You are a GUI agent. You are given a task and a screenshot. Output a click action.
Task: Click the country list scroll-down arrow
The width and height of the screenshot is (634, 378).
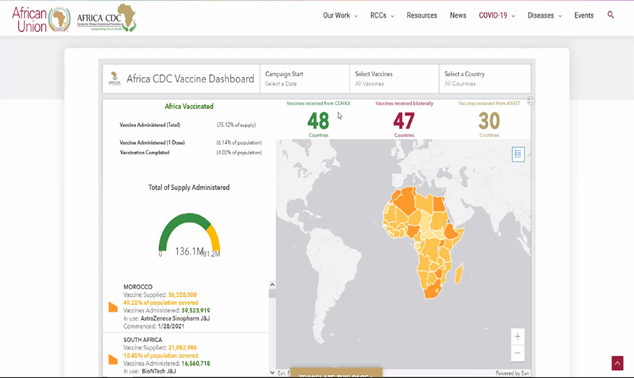272,372
